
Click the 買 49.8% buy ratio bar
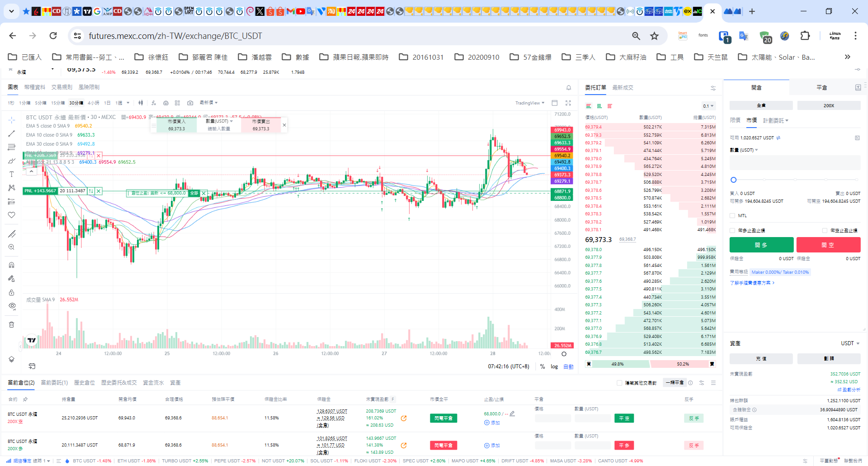(x=618, y=364)
